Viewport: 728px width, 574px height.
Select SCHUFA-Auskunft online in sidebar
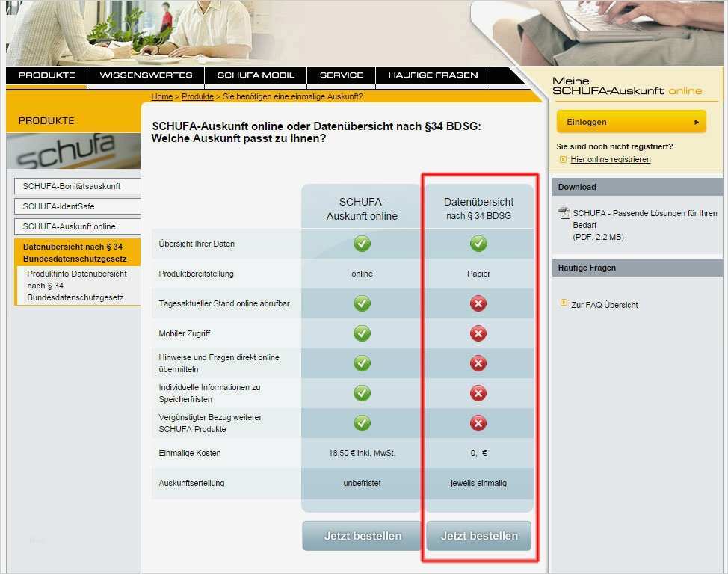pos(77,226)
